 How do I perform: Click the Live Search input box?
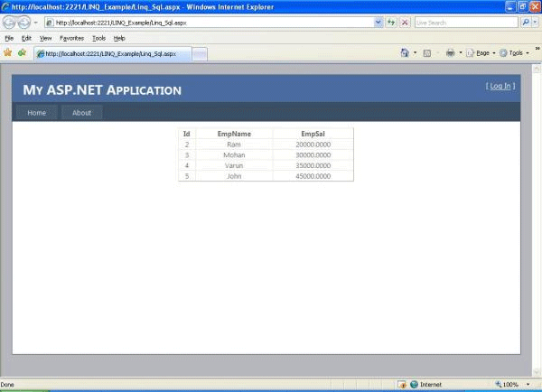[x=466, y=23]
